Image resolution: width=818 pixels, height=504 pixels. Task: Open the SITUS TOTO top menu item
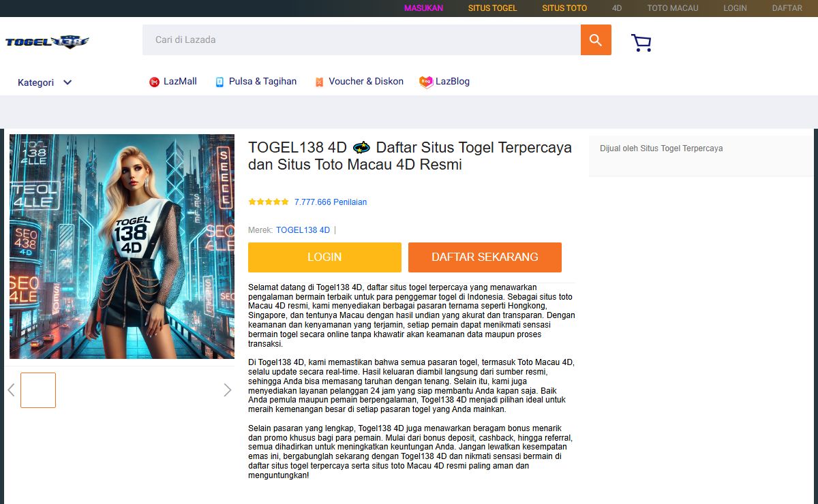tap(564, 8)
